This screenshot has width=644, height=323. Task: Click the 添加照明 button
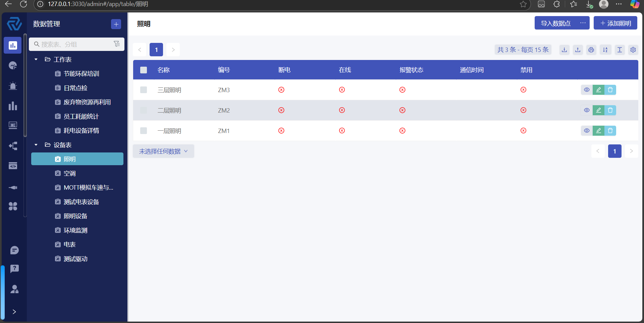[x=615, y=23]
